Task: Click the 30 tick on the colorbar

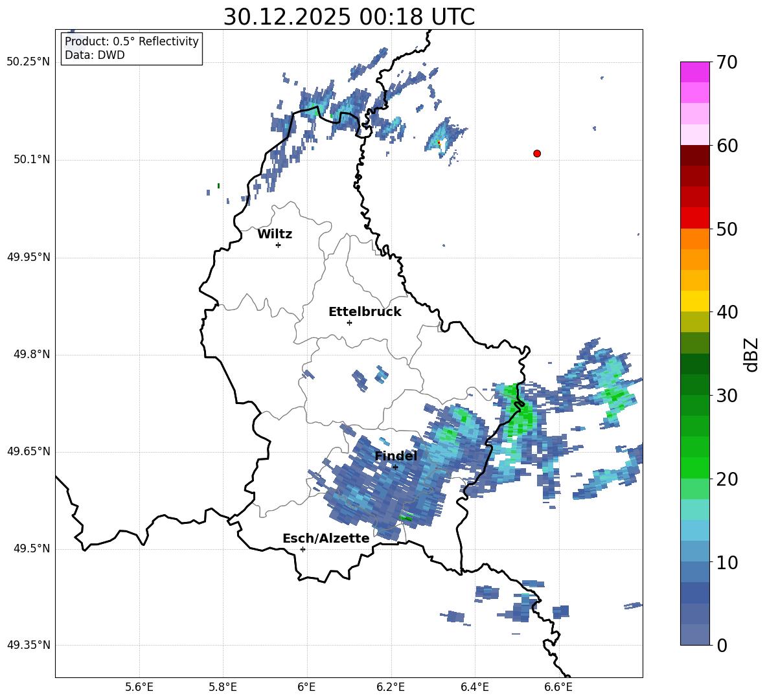Action: [727, 396]
